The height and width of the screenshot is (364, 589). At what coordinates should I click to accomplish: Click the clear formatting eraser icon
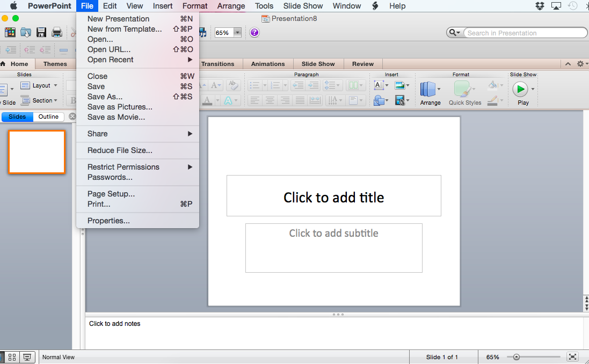[233, 85]
